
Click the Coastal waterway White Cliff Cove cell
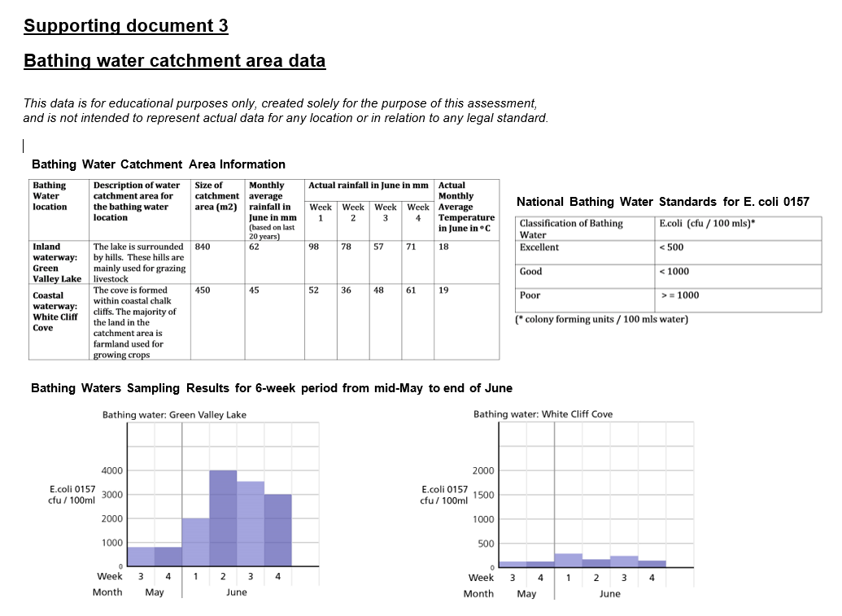58,312
